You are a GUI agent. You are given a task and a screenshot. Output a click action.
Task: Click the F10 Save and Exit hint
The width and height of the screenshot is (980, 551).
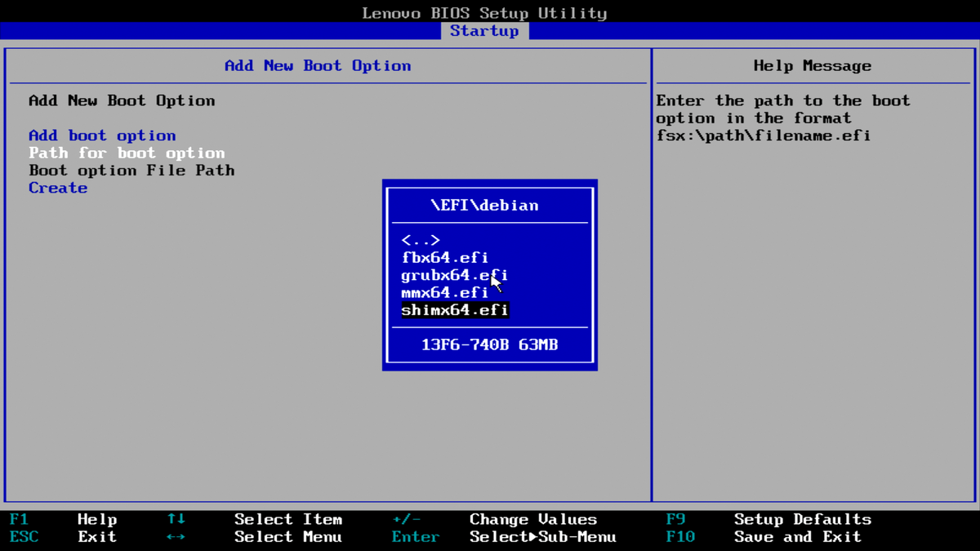[764, 537]
